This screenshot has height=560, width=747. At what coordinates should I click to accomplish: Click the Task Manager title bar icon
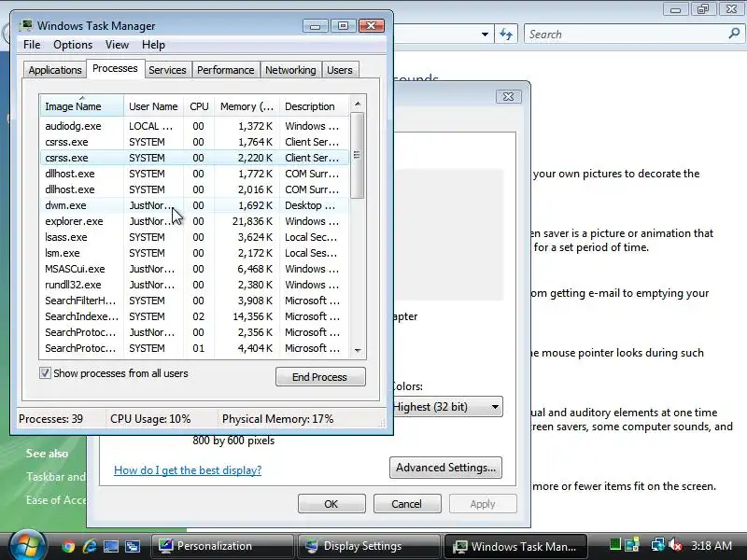pyautogui.click(x=27, y=25)
